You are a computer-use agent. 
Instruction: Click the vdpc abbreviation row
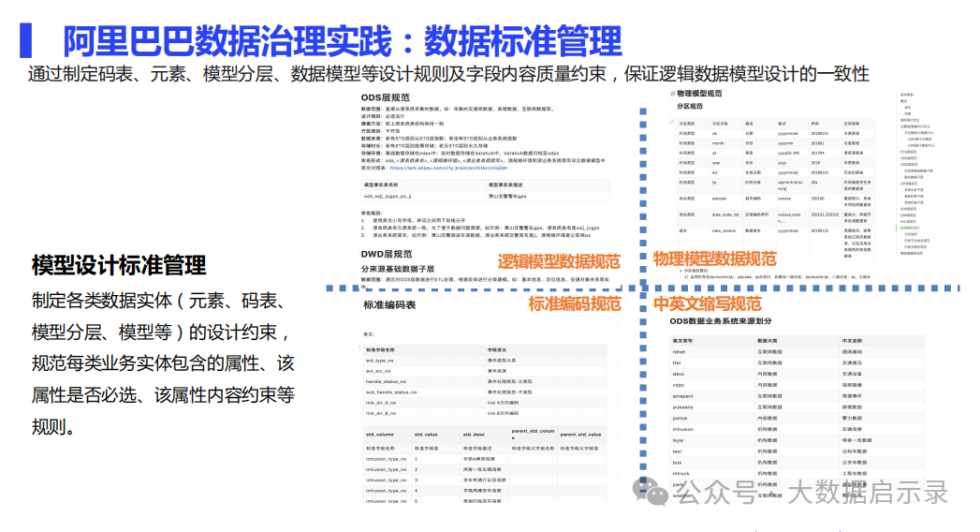[x=797, y=385]
